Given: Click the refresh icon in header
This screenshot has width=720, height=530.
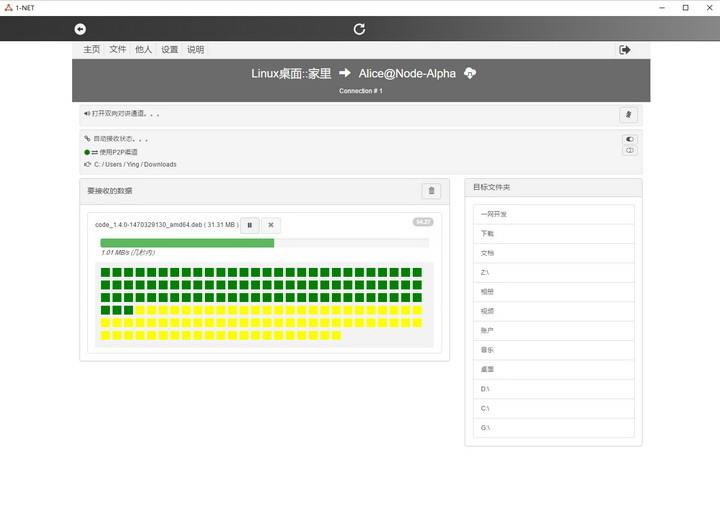Looking at the screenshot, I should point(360,29).
